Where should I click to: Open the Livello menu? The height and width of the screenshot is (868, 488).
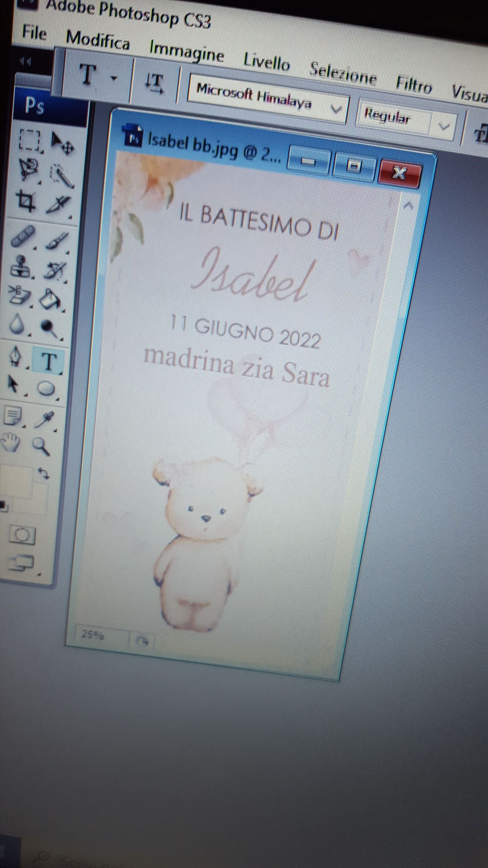[266, 62]
